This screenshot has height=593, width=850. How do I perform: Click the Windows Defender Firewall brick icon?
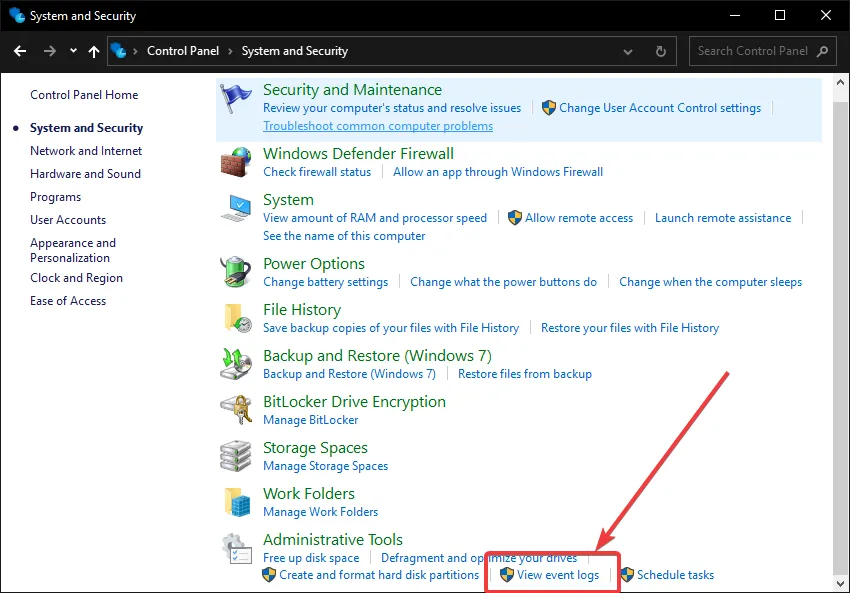(236, 163)
